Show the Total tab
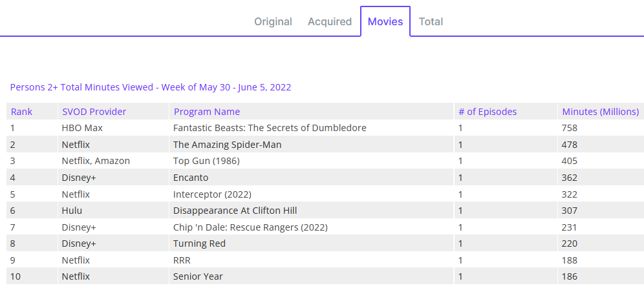This screenshot has height=290, width=644. (x=431, y=21)
